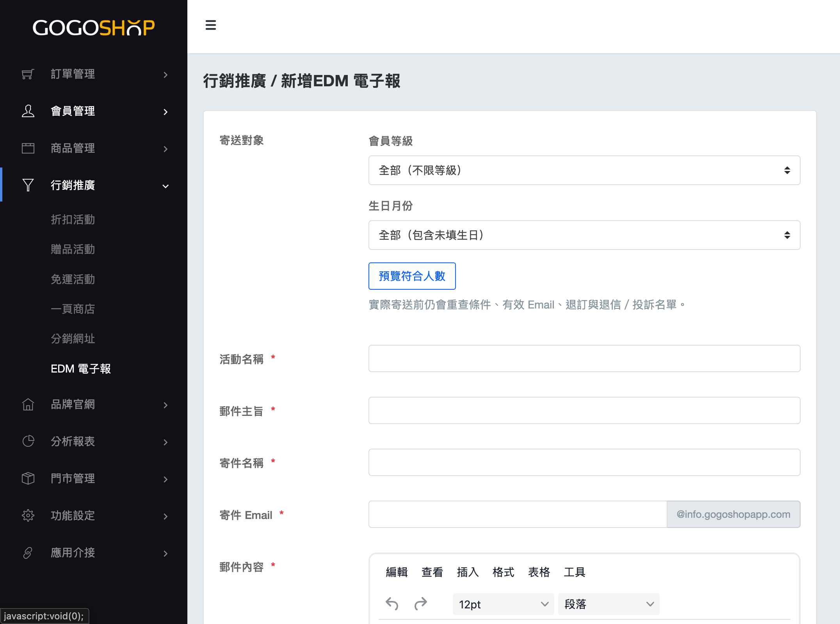Click the link icon beside 應用介接
The height and width of the screenshot is (624, 840).
[28, 553]
